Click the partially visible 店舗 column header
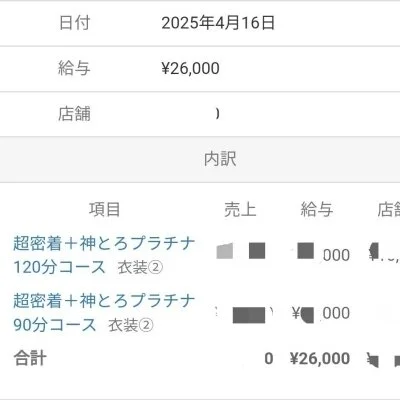The height and width of the screenshot is (400, 400). (389, 210)
